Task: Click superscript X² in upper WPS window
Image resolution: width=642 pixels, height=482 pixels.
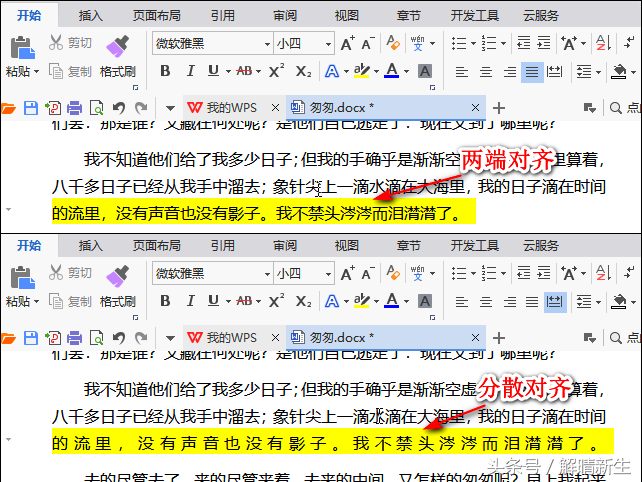Action: tap(276, 71)
